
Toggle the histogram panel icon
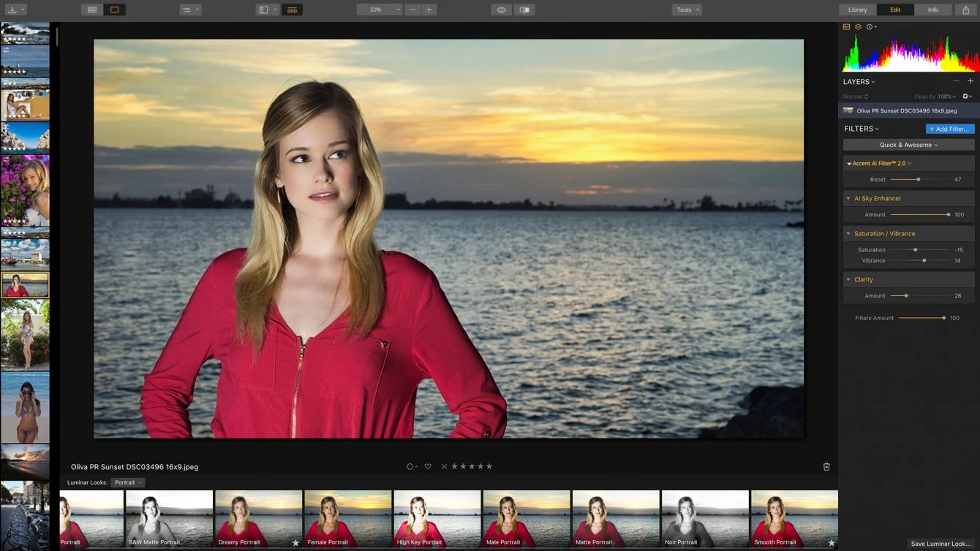847,27
